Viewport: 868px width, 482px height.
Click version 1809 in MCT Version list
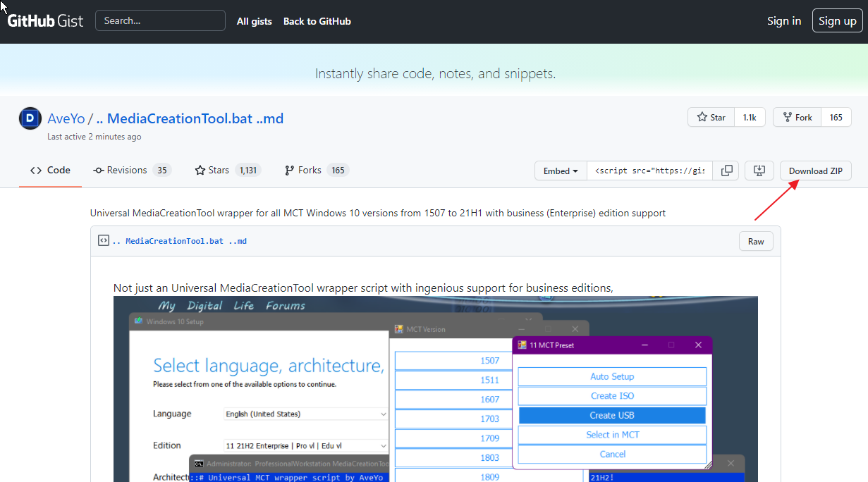point(489,476)
